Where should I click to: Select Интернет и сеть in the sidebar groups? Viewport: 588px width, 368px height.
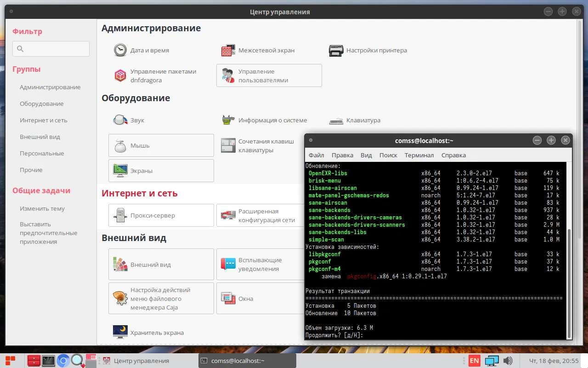click(x=44, y=120)
